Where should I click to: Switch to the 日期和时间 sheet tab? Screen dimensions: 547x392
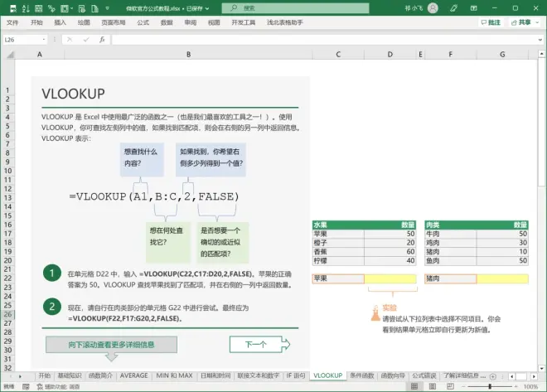tap(215, 375)
